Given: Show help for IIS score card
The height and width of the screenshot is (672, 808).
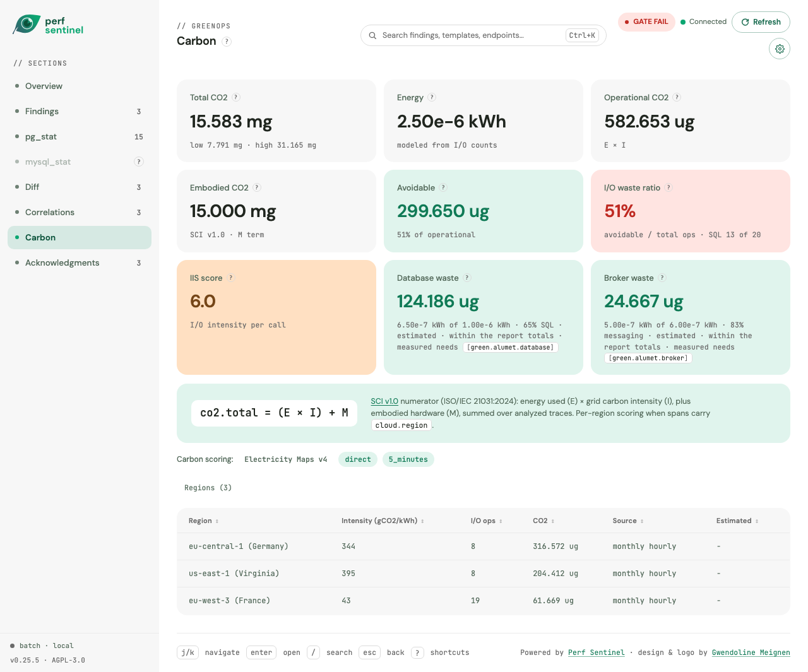Looking at the screenshot, I should click(x=231, y=278).
